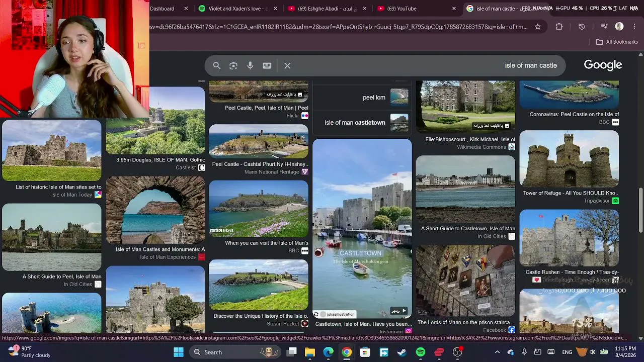Close the (69) YouTube tab
Viewport: 644px width, 362px height.
(454, 9)
